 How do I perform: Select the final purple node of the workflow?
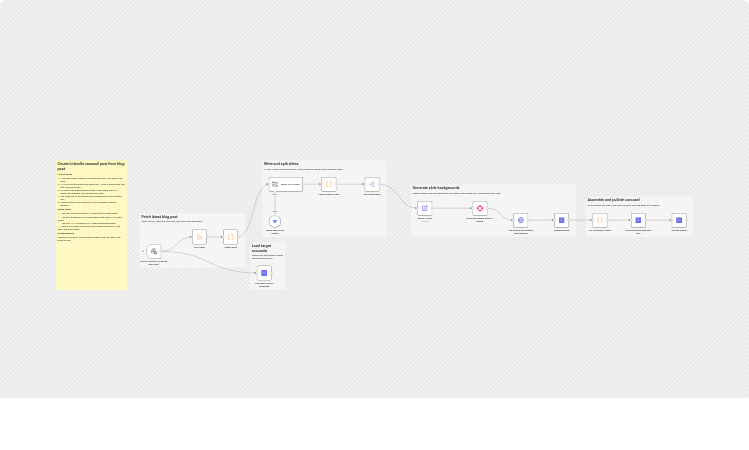679,220
